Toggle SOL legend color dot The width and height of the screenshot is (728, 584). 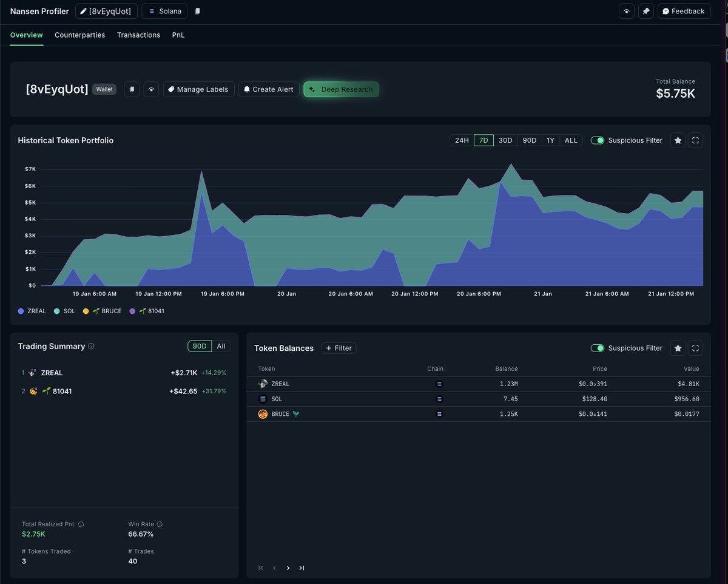[56, 311]
